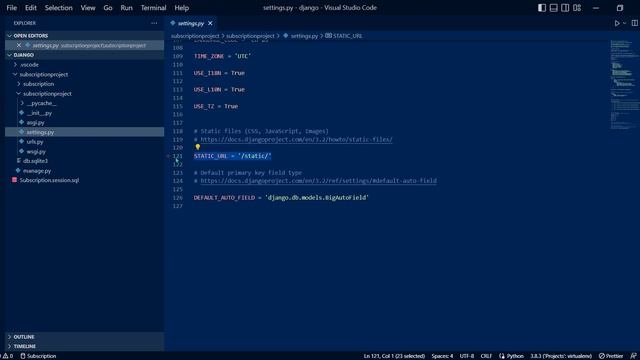Open Subscription database status item
This screenshot has width=640, height=360.
[x=38, y=356]
